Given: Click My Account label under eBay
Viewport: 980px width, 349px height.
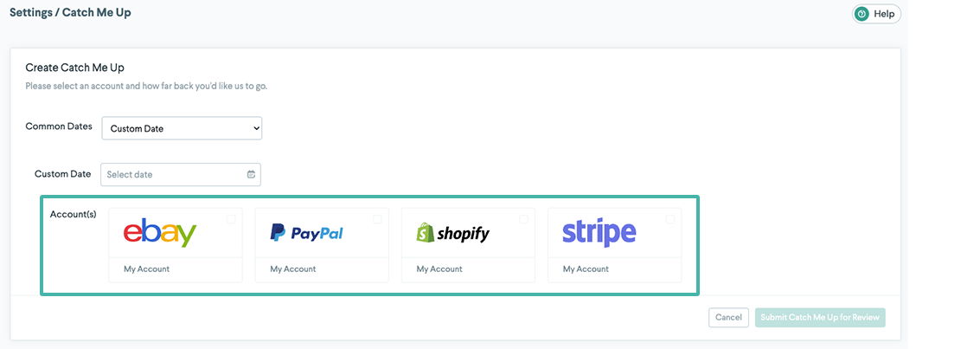Looking at the screenshot, I should (147, 269).
